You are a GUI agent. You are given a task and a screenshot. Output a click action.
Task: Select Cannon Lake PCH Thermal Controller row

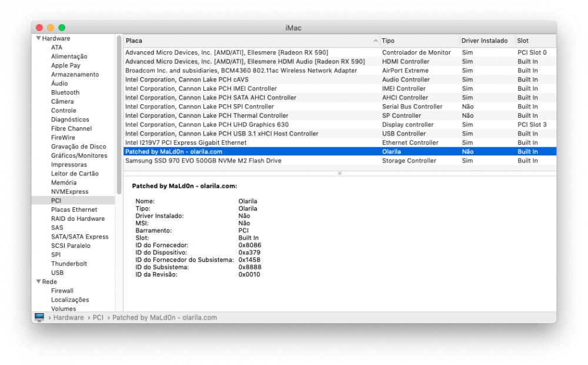point(340,115)
